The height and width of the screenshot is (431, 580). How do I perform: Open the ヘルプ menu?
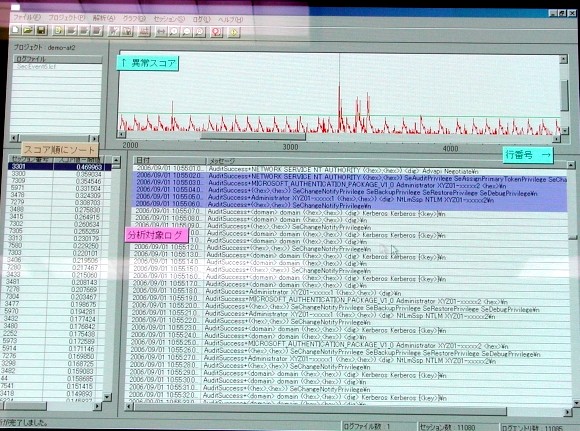(x=230, y=19)
